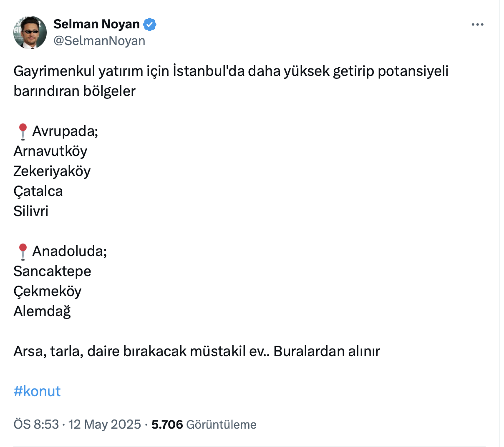Click the blue verified badge
Image resolution: width=504 pixels, height=447 pixels.
click(x=150, y=25)
